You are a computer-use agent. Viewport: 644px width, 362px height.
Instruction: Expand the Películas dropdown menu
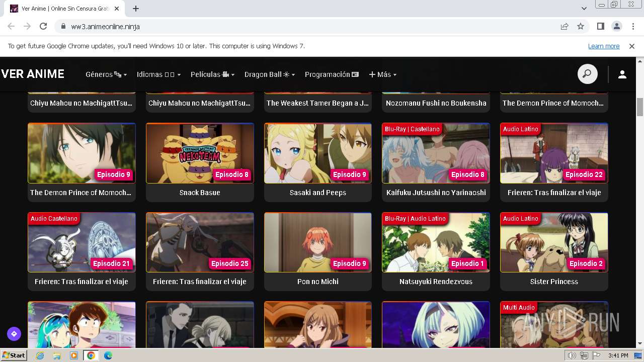(213, 74)
